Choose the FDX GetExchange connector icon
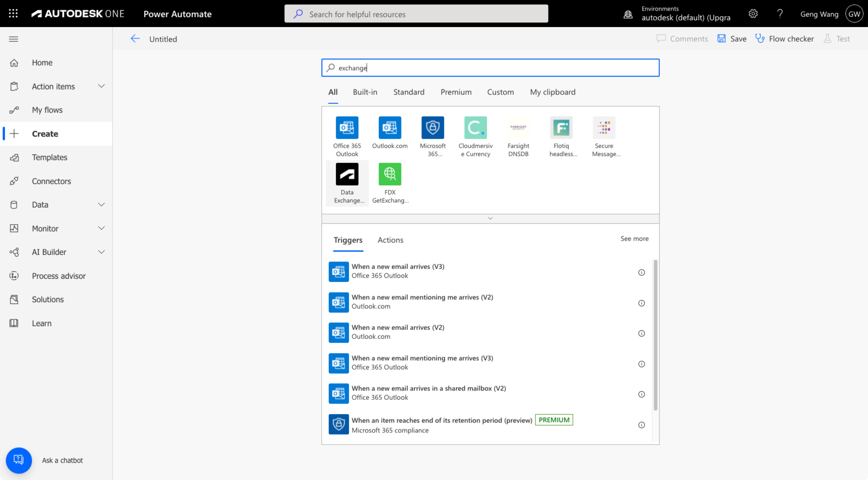Image resolution: width=868 pixels, height=480 pixels. [x=390, y=174]
